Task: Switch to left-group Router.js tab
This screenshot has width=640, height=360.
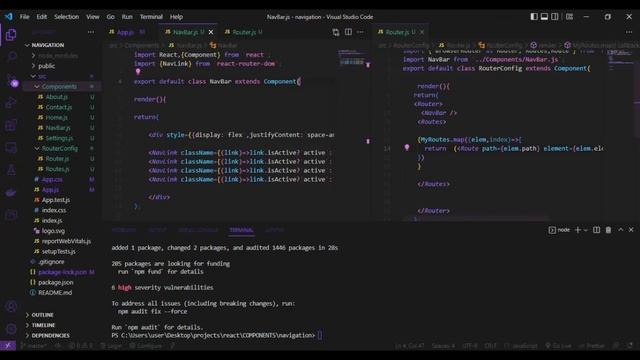Action: [x=244, y=32]
